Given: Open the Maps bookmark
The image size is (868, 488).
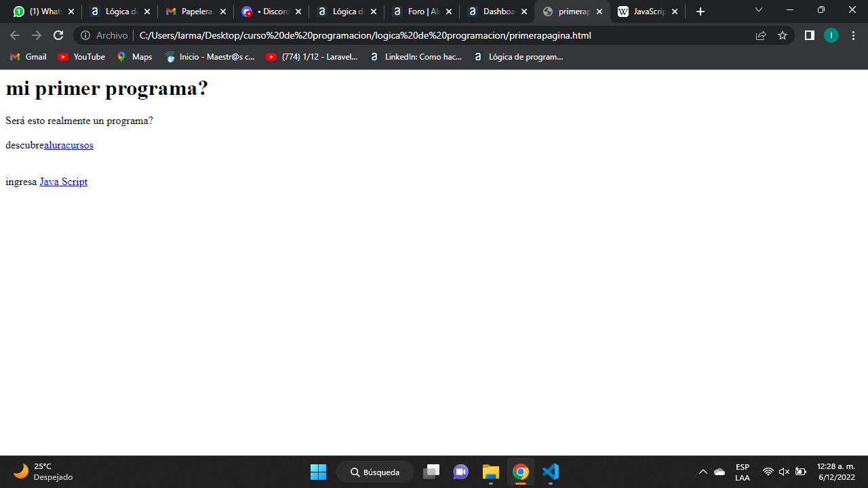Looking at the screenshot, I should click(134, 57).
